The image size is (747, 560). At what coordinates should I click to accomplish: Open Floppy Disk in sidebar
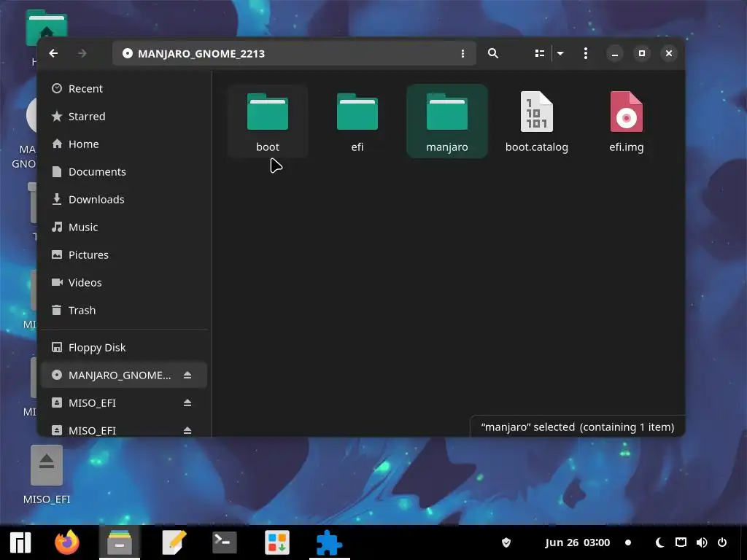click(124, 348)
